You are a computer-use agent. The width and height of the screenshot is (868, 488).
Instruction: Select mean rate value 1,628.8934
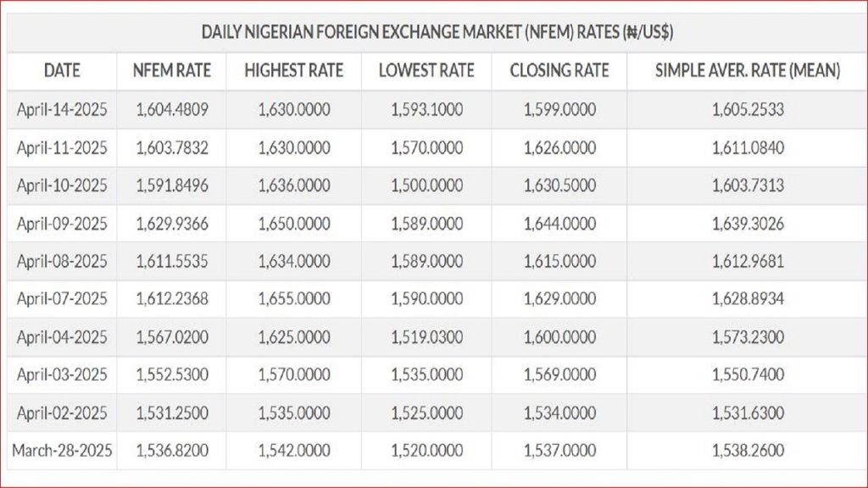[748, 299]
